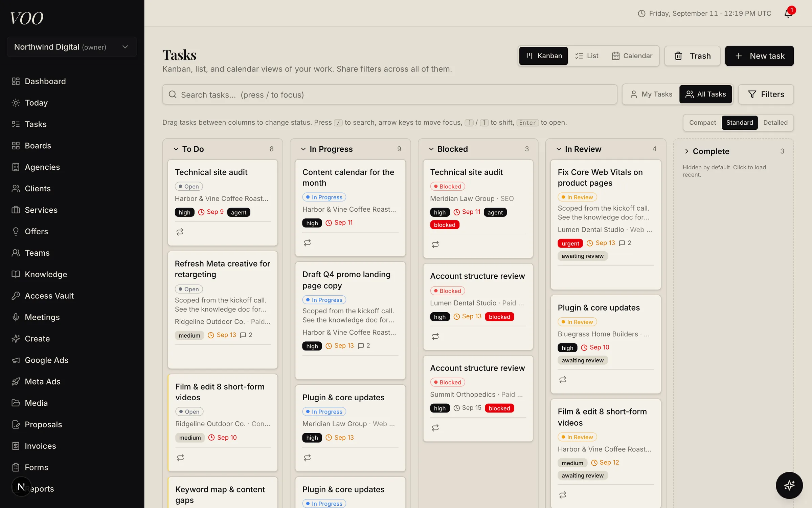This screenshot has width=812, height=508.
Task: Open the Filters panel
Action: tap(766, 94)
